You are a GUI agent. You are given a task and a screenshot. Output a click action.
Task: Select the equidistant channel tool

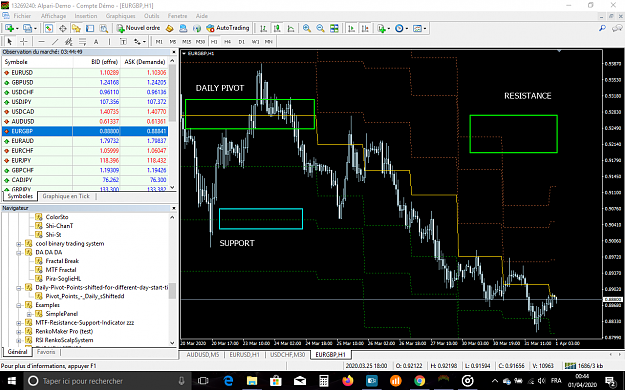[69, 41]
